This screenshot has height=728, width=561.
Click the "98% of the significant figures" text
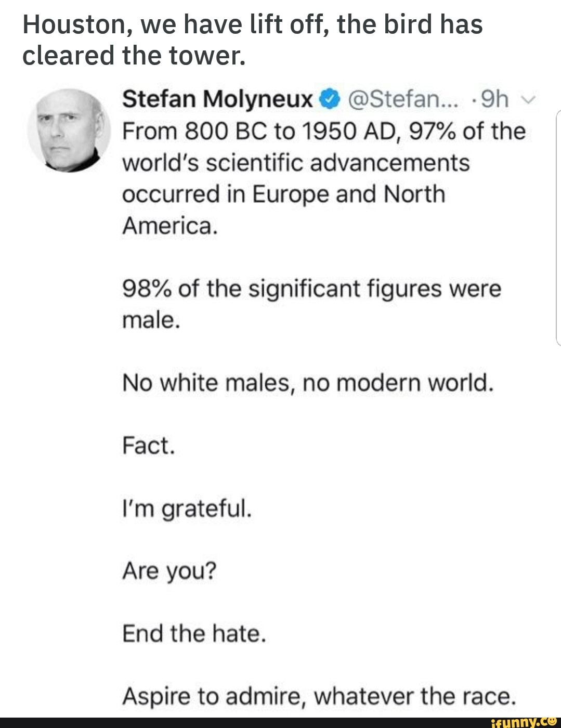click(311, 289)
